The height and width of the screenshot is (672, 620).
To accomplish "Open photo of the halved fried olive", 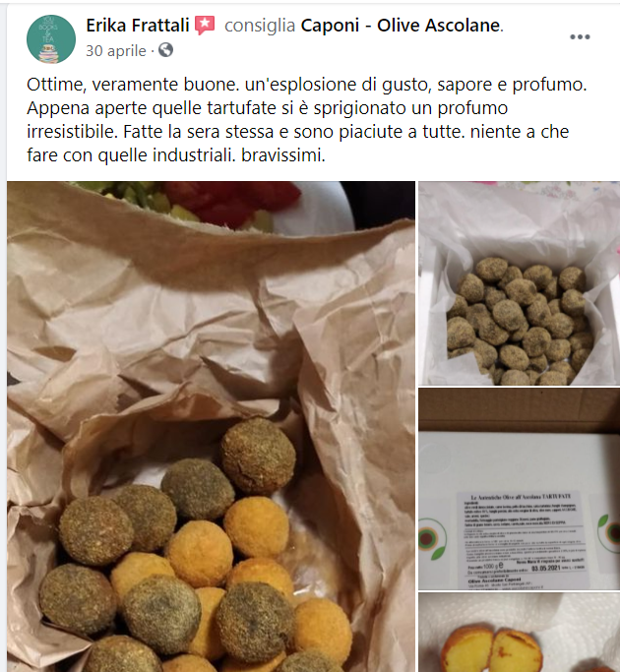I will (x=520, y=633).
